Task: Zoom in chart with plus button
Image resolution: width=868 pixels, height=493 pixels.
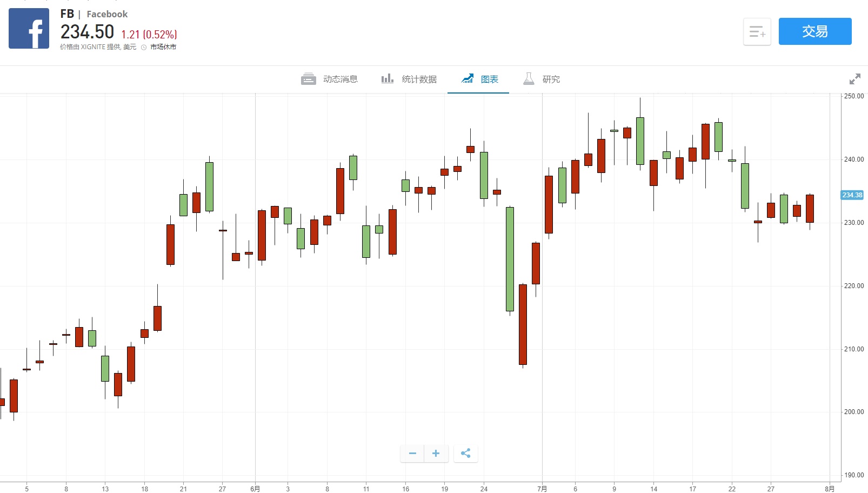Action: pos(436,453)
